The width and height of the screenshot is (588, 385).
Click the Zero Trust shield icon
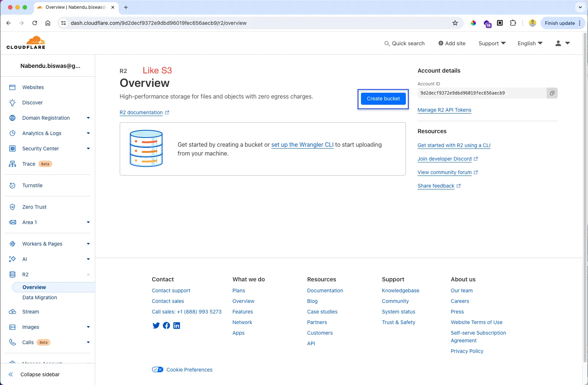coord(12,207)
